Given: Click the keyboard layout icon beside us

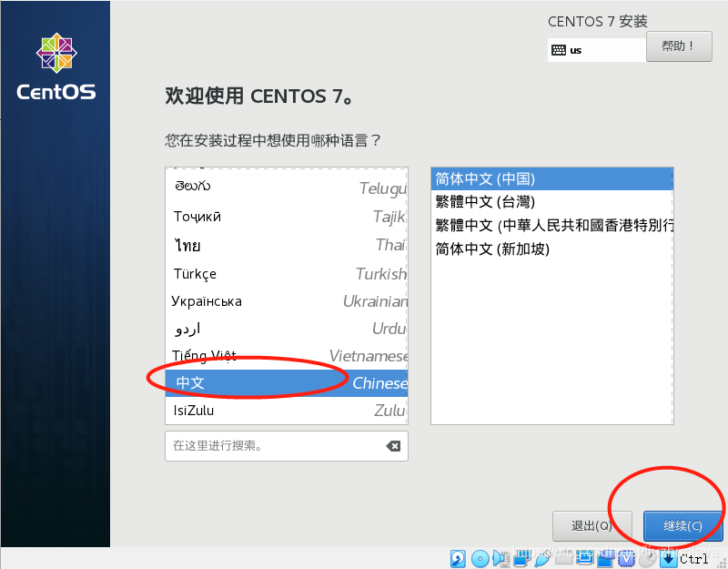Looking at the screenshot, I should pos(558,50).
